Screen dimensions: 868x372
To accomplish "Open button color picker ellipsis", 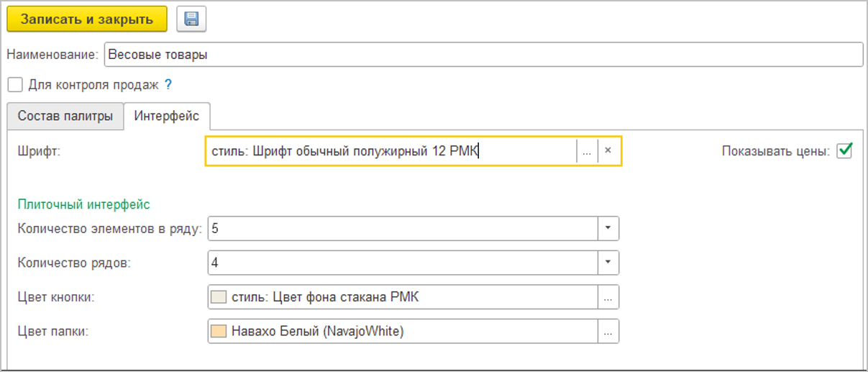I will [x=608, y=297].
